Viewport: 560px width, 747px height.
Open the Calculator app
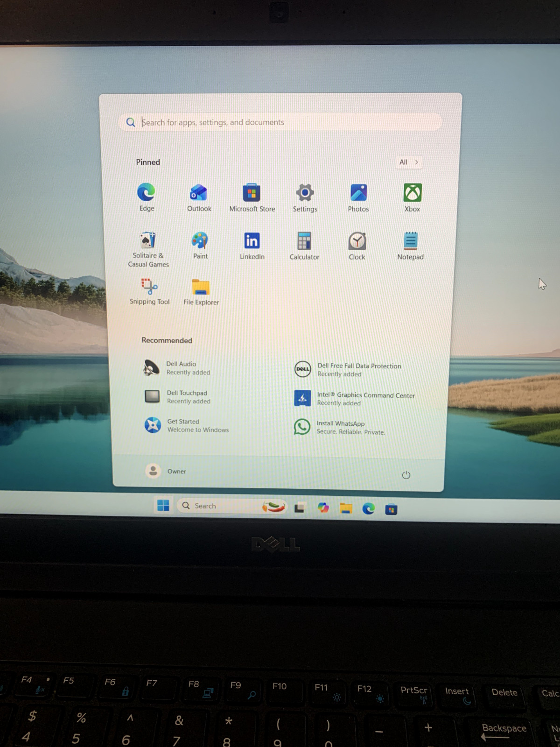tap(304, 246)
